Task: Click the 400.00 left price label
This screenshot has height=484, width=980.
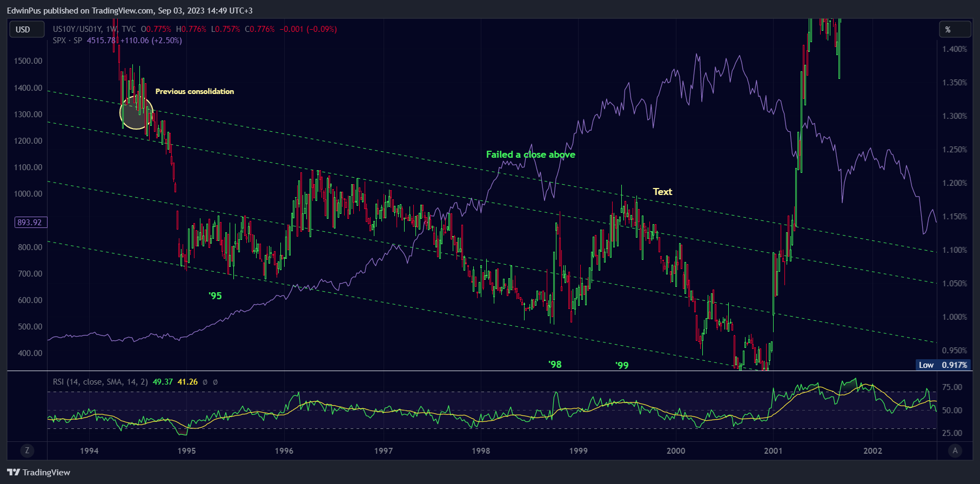Action: coord(30,353)
